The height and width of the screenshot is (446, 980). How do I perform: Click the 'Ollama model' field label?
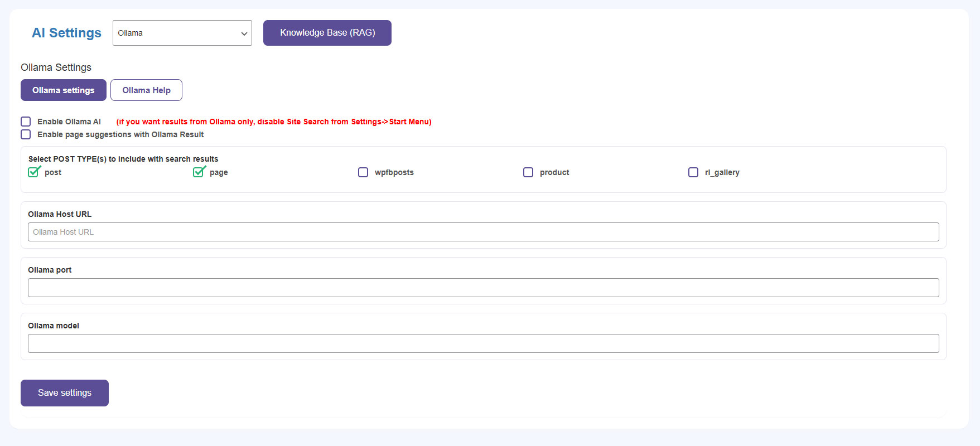(x=54, y=326)
